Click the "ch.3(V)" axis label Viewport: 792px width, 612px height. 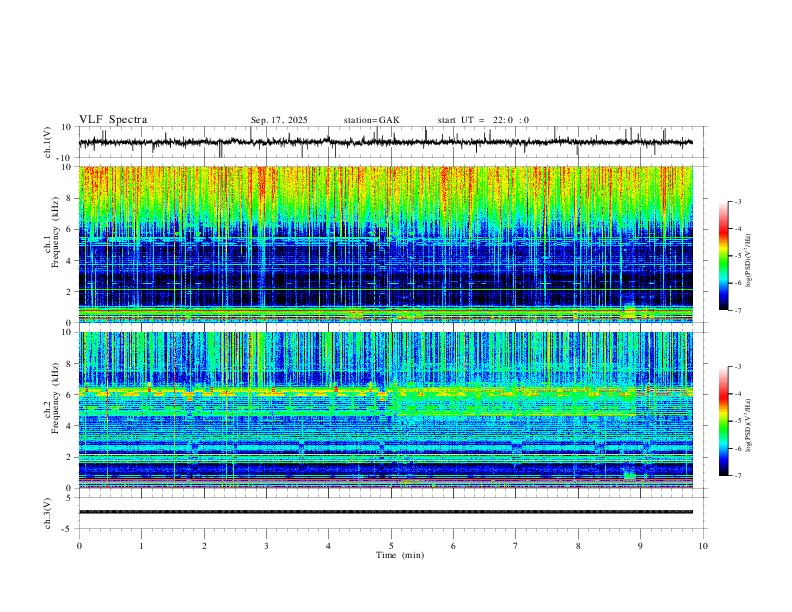coord(48,513)
